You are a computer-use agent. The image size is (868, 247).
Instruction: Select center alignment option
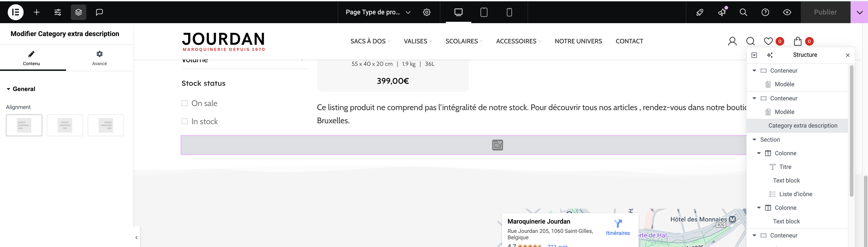tap(65, 125)
